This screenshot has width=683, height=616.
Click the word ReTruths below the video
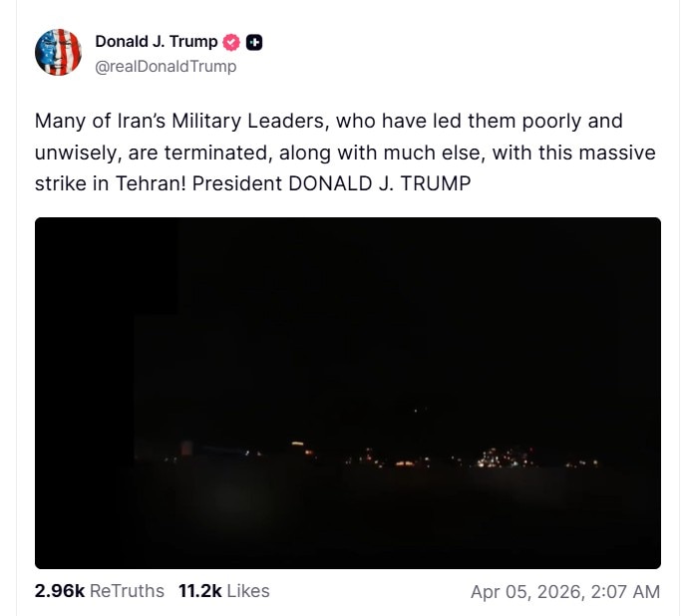pos(127,591)
